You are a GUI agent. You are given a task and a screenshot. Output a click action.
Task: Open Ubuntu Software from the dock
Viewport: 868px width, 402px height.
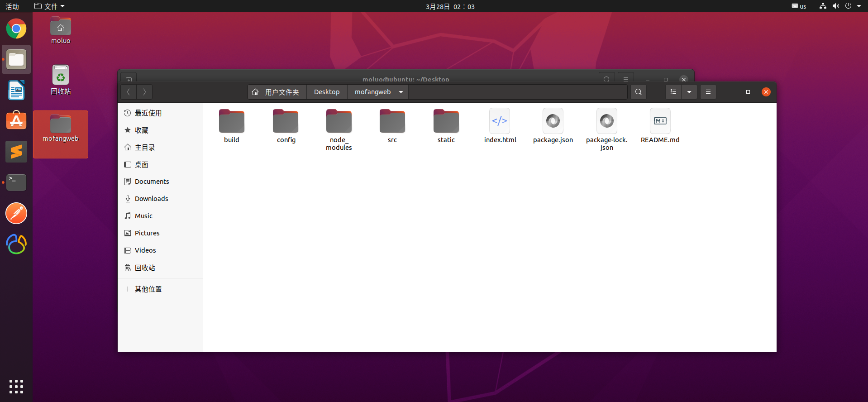[16, 121]
